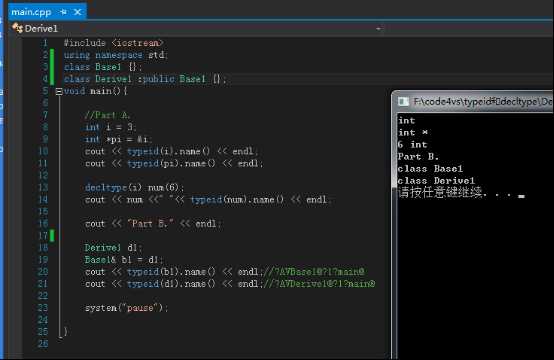Expand the navigation bar dropdown arrow
554x360 pixels.
(378, 29)
